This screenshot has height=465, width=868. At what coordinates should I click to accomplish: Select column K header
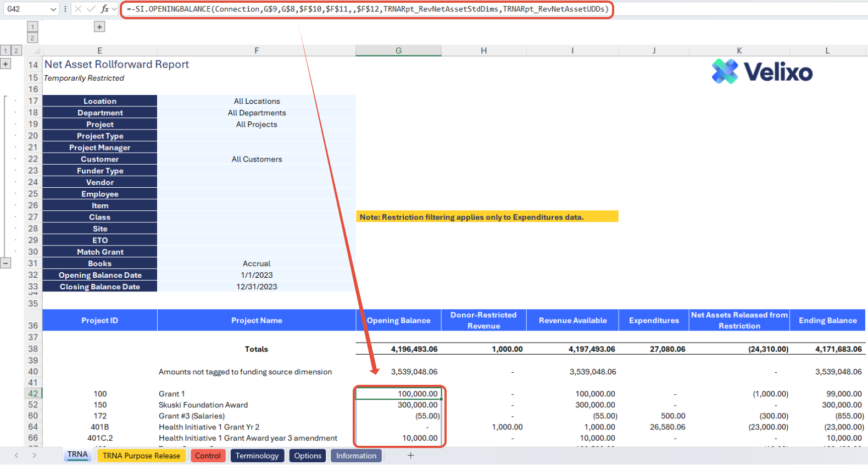pyautogui.click(x=739, y=51)
